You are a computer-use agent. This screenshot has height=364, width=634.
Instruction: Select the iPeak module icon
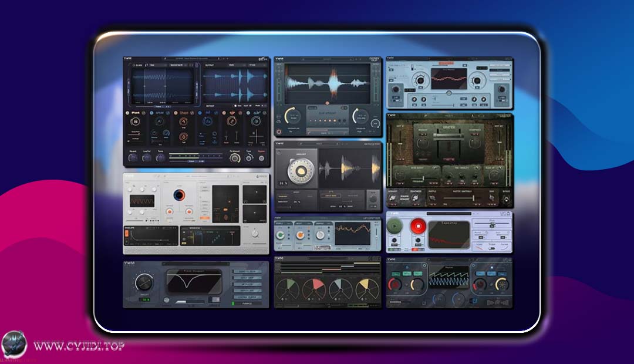click(135, 113)
